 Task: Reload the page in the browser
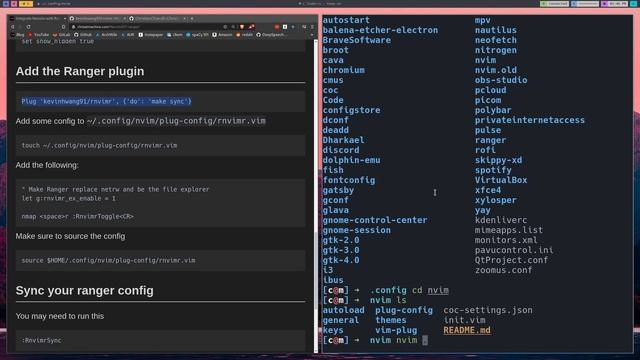pyautogui.click(x=28, y=27)
